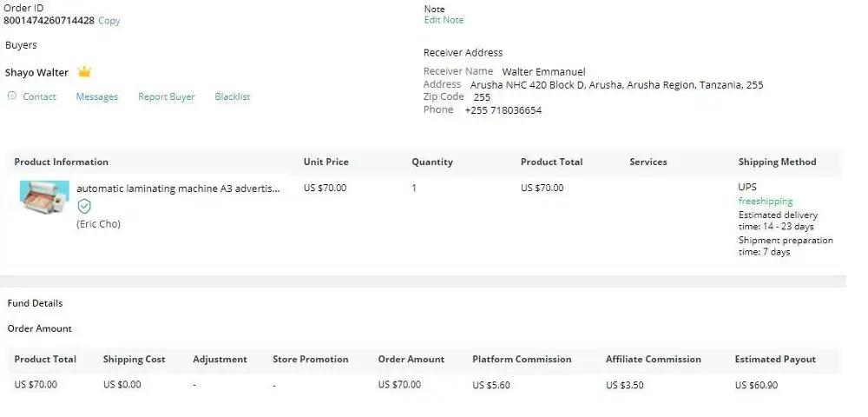Blacklist the buyer Shayo Walter
868x417 pixels.
[233, 97]
